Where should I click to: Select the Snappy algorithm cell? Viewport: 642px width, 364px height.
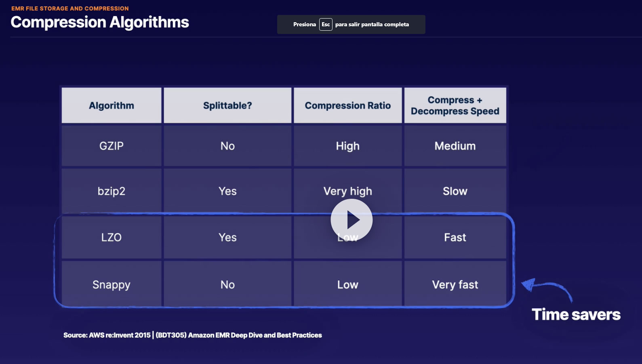pos(112,284)
